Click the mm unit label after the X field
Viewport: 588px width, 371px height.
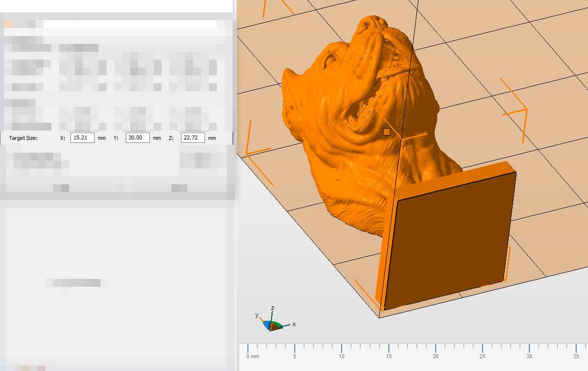coord(102,138)
